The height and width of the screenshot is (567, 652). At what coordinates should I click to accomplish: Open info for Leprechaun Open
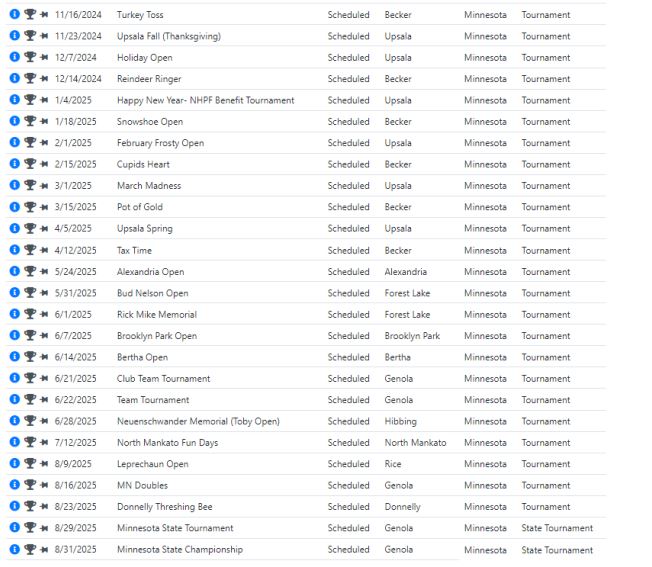tap(14, 464)
